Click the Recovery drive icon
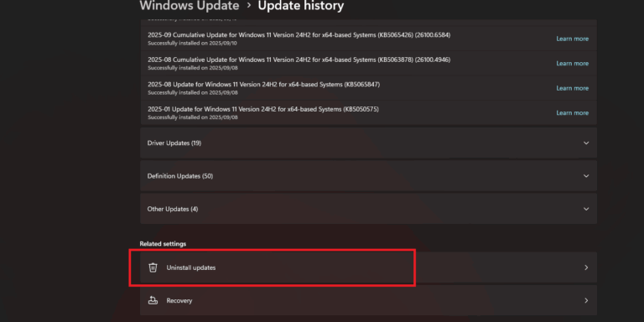Screen dimensions: 644x322 coord(153,300)
